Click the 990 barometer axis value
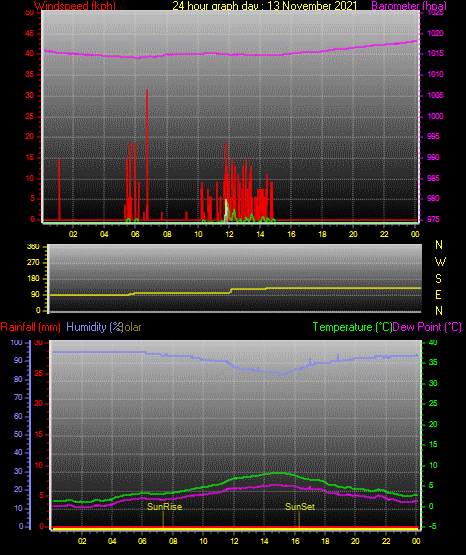 pos(433,157)
